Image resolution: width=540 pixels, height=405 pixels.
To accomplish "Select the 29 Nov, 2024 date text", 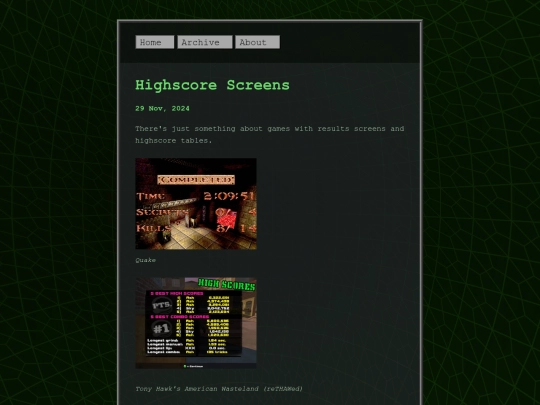I will pos(162,108).
